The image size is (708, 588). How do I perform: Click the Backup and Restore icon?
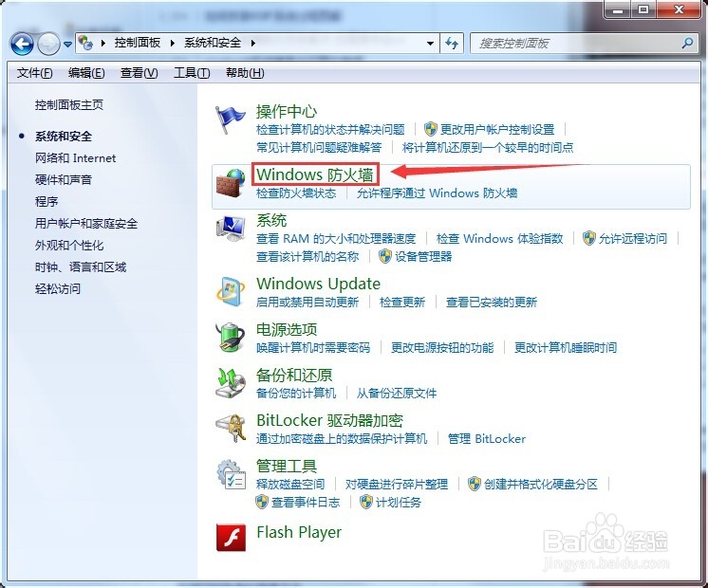pos(231,383)
